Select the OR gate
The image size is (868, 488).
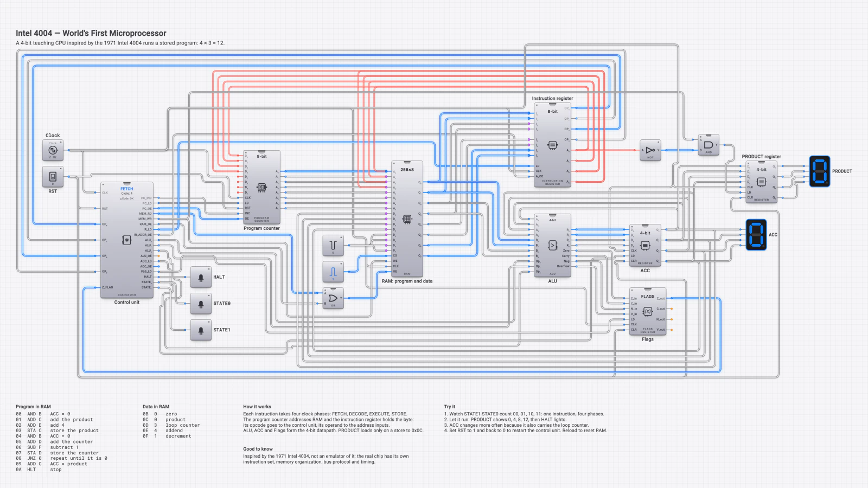pyautogui.click(x=333, y=298)
